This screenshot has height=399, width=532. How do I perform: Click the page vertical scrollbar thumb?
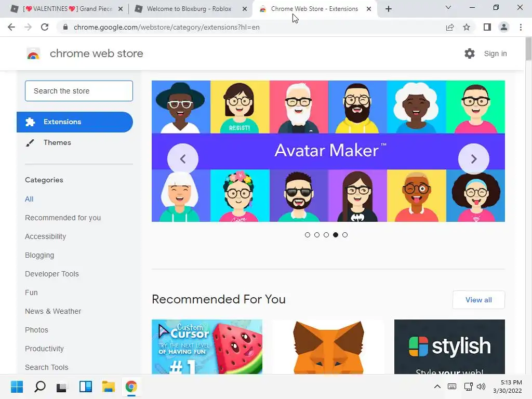tap(528, 49)
